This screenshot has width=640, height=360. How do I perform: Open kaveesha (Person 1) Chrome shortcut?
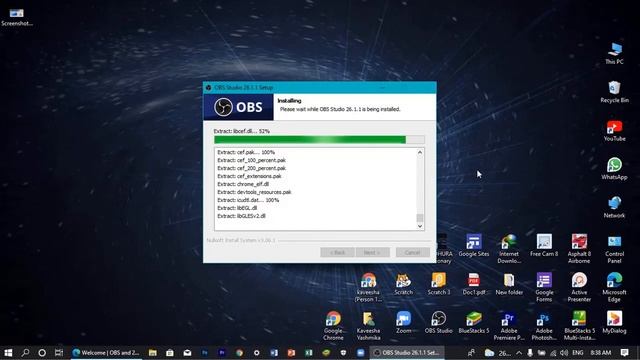click(x=368, y=287)
